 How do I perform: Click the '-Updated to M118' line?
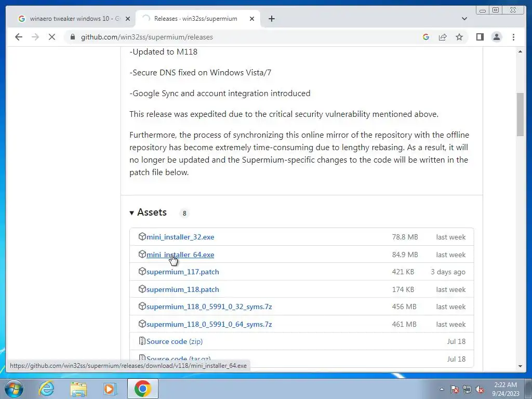point(163,52)
